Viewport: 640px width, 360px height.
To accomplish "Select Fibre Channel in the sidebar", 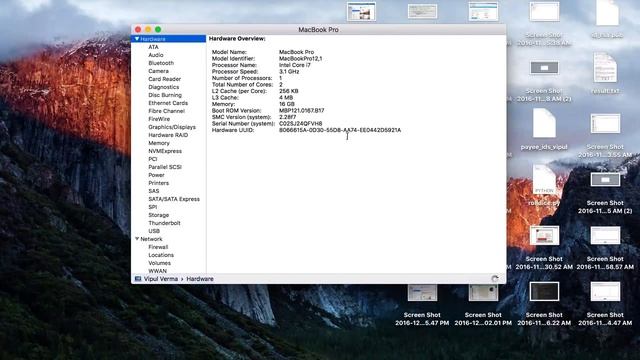I will click(166, 111).
